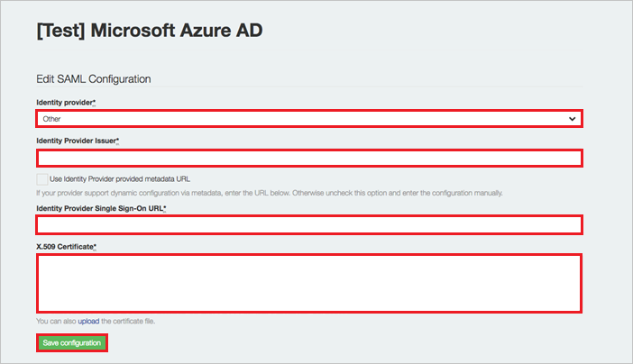Follow the upload certificate file link
This screenshot has height=364, width=633.
point(88,322)
